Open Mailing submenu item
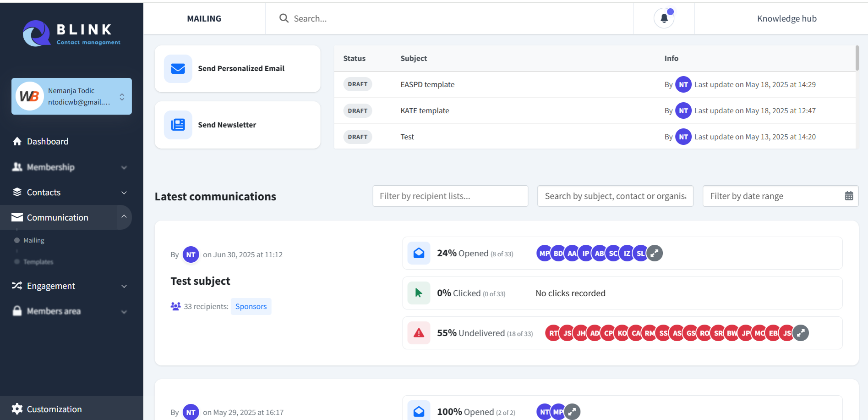 [x=34, y=240]
